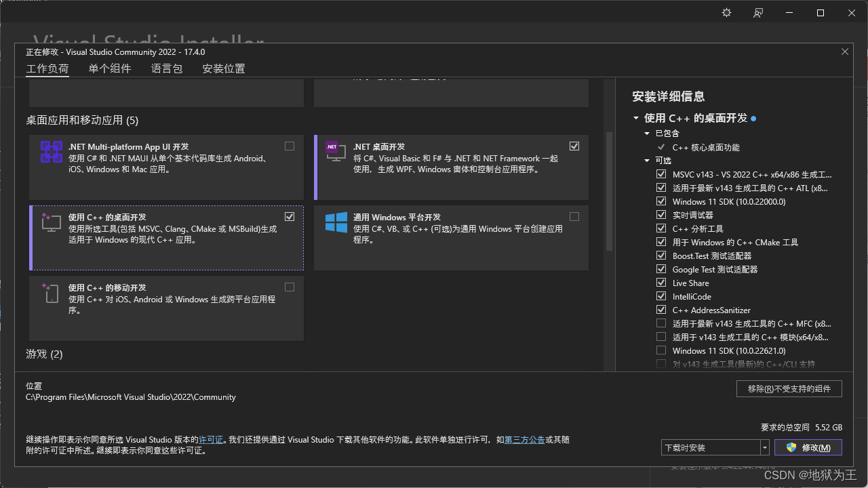The width and height of the screenshot is (868, 488).
Task: Open the settings gear in the installer title bar
Action: [x=727, y=13]
